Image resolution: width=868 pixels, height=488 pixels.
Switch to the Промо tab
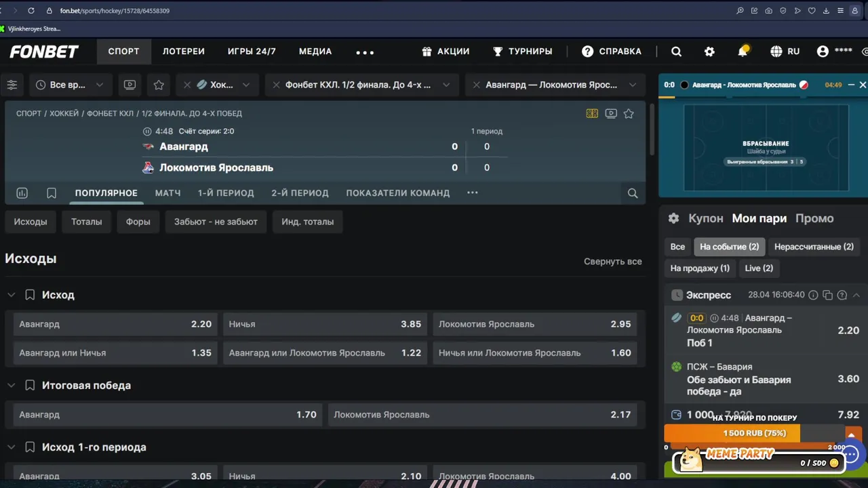coord(814,218)
